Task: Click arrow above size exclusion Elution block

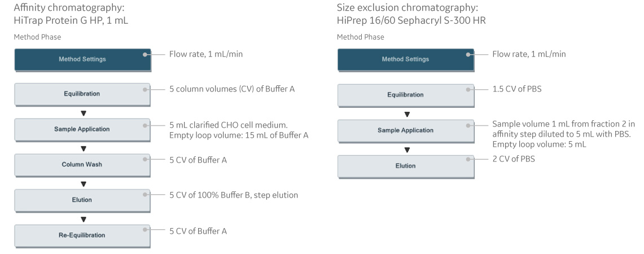Action: coord(406,150)
